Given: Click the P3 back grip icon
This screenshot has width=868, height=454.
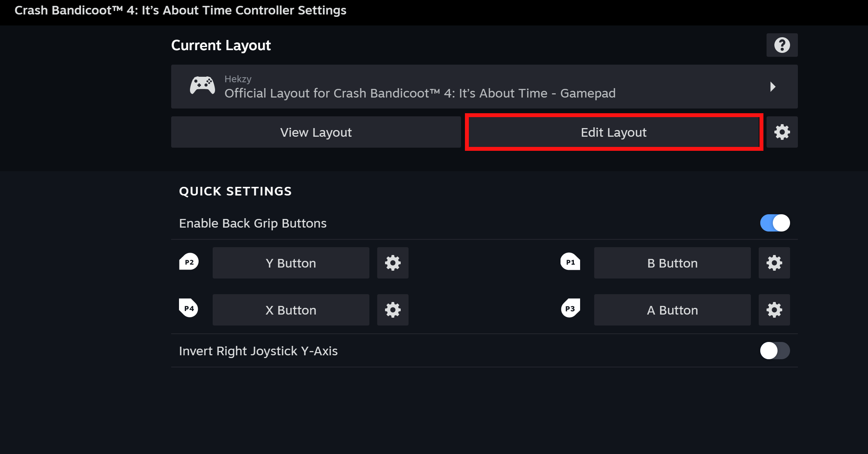Looking at the screenshot, I should tap(570, 308).
